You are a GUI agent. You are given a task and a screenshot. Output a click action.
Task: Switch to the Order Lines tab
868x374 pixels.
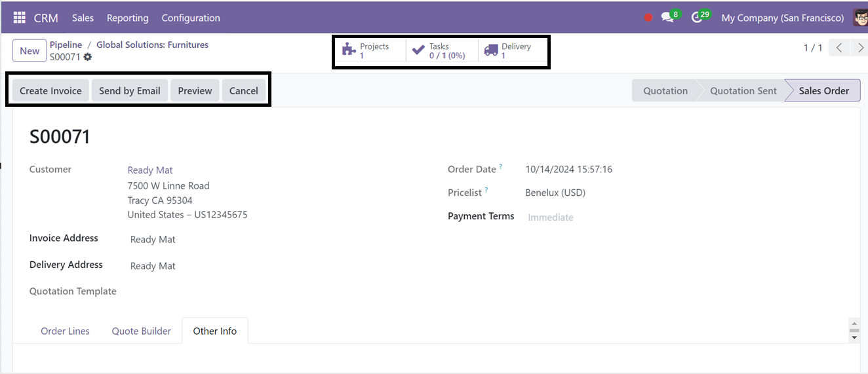(x=65, y=331)
